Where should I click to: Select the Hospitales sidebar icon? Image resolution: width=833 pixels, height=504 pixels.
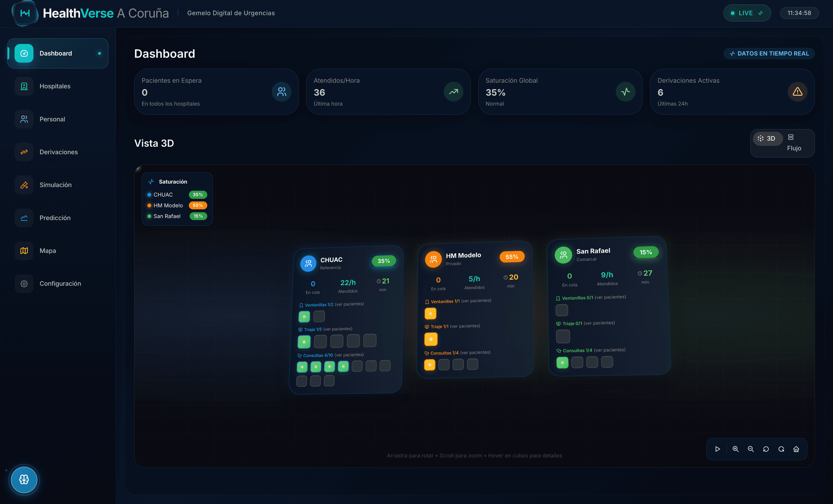(x=24, y=86)
